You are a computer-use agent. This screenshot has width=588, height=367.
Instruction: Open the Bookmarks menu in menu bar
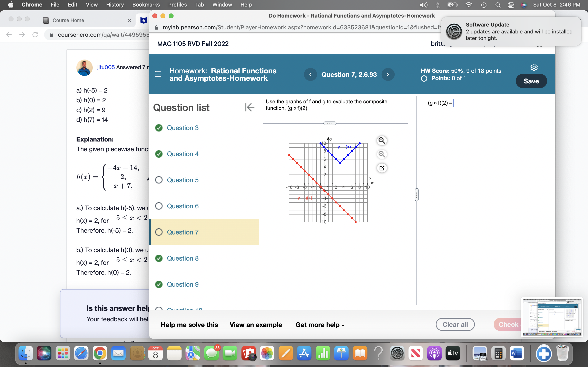(146, 5)
